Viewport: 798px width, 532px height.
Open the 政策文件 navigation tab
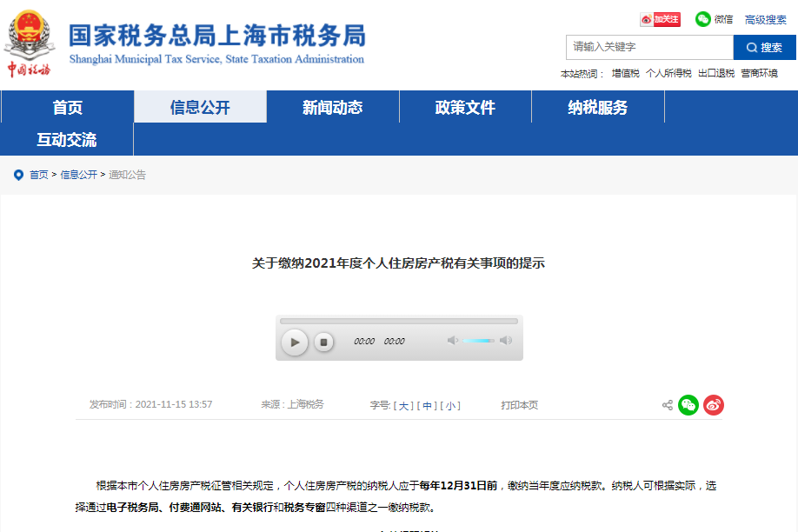click(x=465, y=107)
